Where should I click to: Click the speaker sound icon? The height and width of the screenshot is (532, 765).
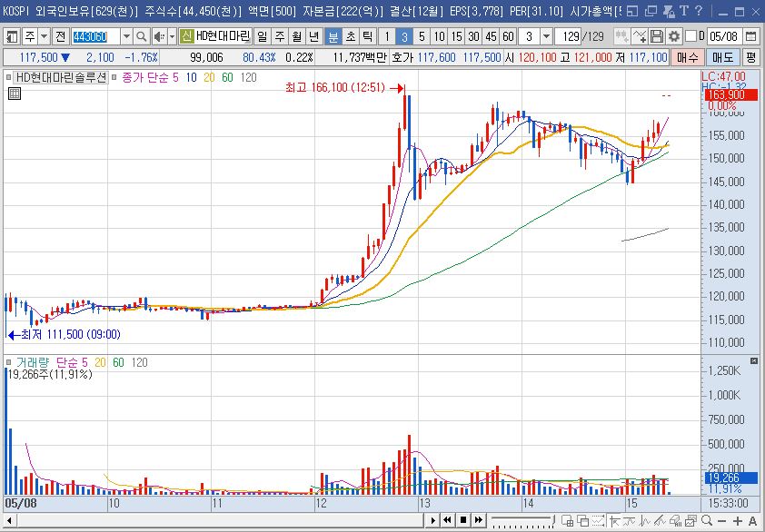coord(159,36)
